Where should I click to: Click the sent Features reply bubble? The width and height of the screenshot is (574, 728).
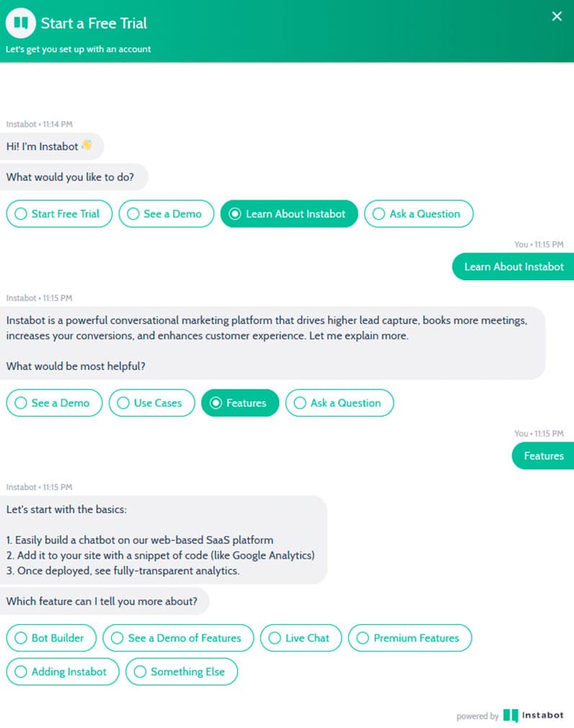point(543,456)
